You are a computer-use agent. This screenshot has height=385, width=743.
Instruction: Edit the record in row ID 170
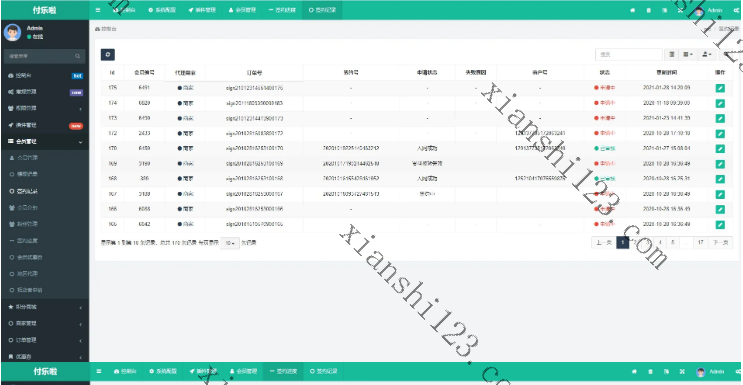pos(720,148)
